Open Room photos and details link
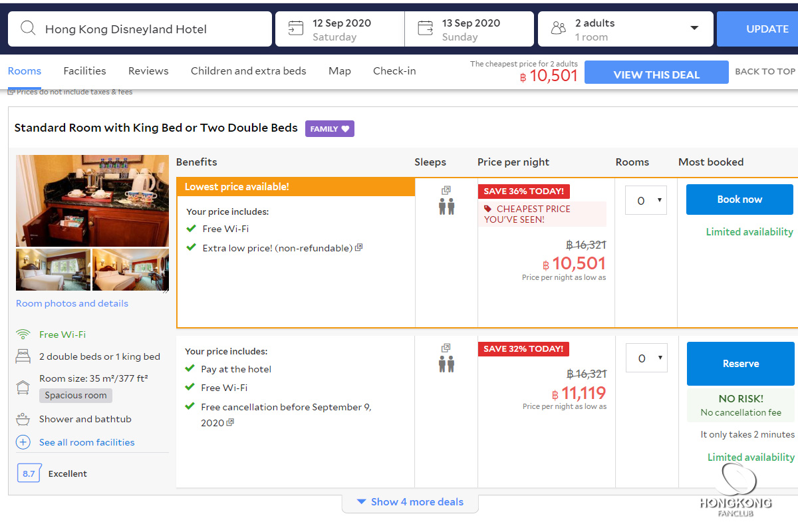The width and height of the screenshot is (798, 532). tap(72, 303)
